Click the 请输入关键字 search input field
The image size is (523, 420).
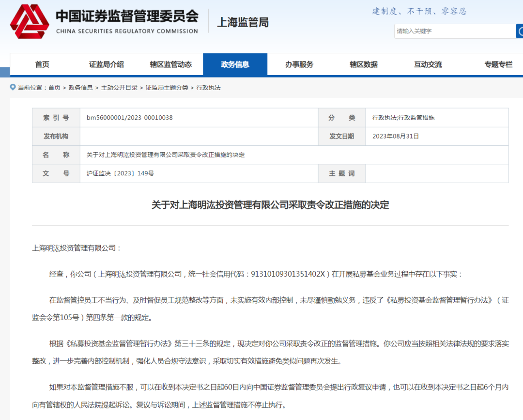450,31
